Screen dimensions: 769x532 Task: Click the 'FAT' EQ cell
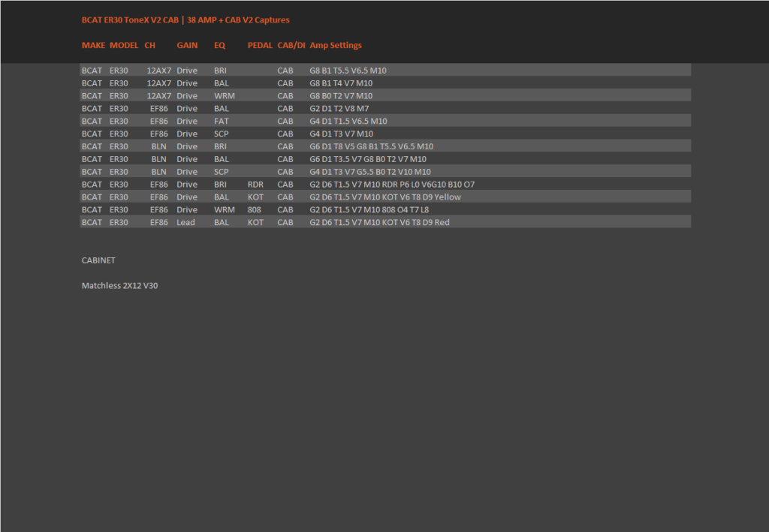tap(222, 121)
